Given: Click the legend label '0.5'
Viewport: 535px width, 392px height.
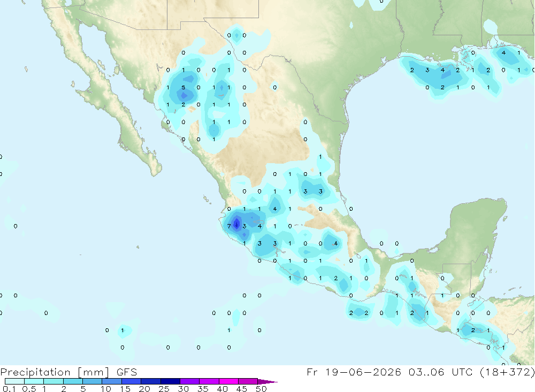Looking at the screenshot, I should click(29, 389).
